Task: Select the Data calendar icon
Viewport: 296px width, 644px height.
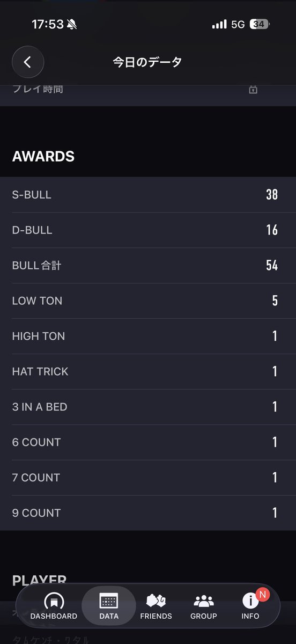Action: pos(109,601)
